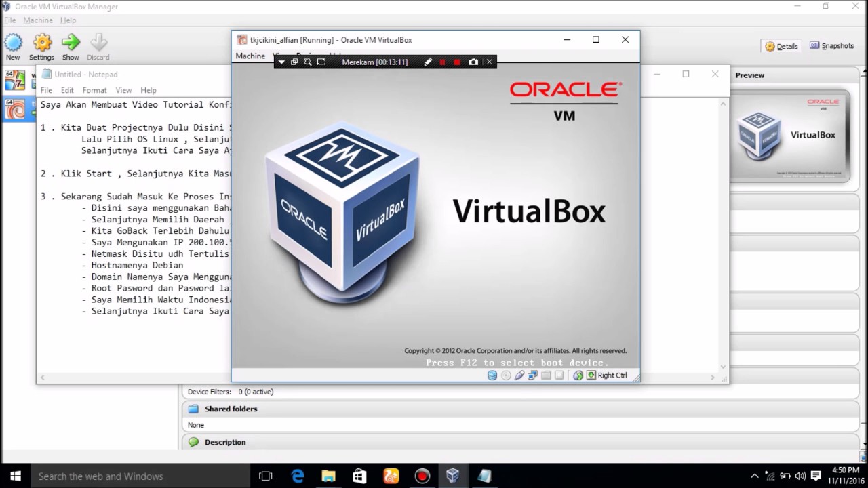
Task: Click the host key arrow icon by Right Ctrl
Action: point(591,375)
